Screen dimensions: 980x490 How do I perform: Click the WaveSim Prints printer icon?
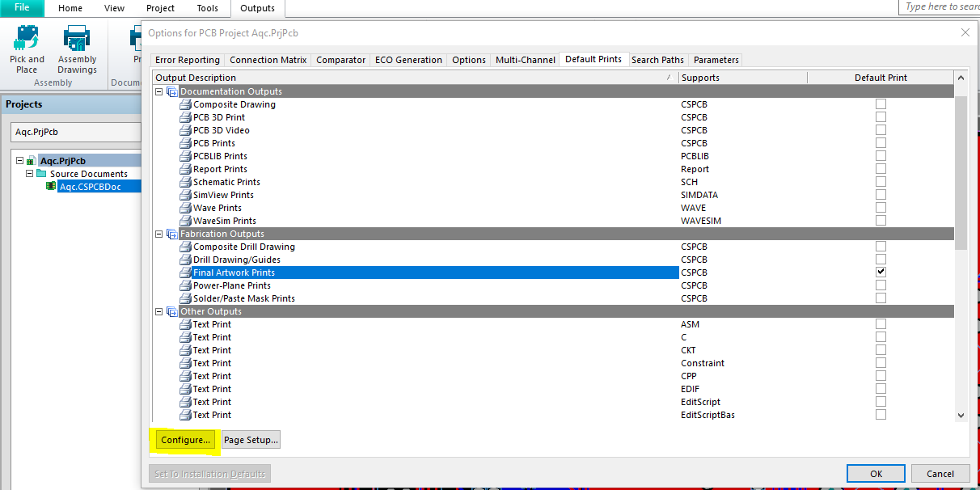tap(186, 221)
